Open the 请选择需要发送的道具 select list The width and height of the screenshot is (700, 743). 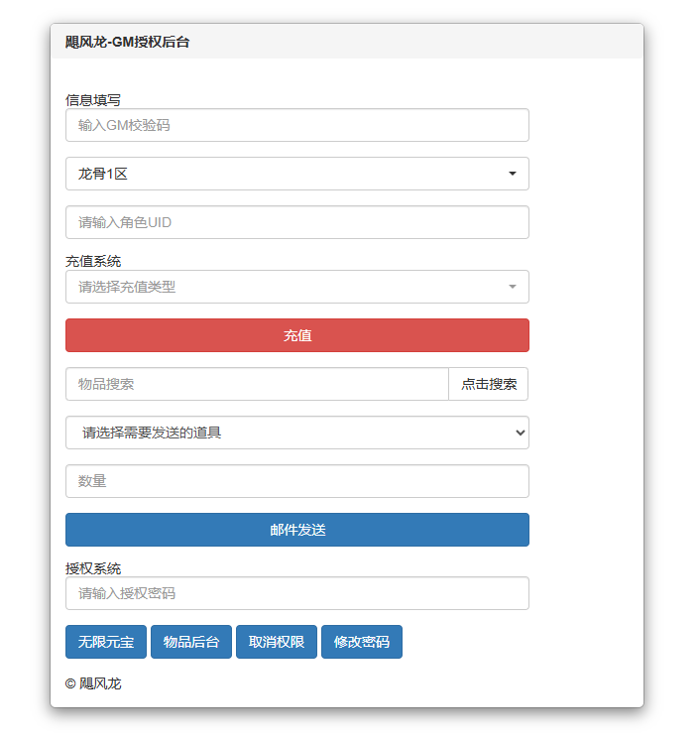tap(297, 433)
